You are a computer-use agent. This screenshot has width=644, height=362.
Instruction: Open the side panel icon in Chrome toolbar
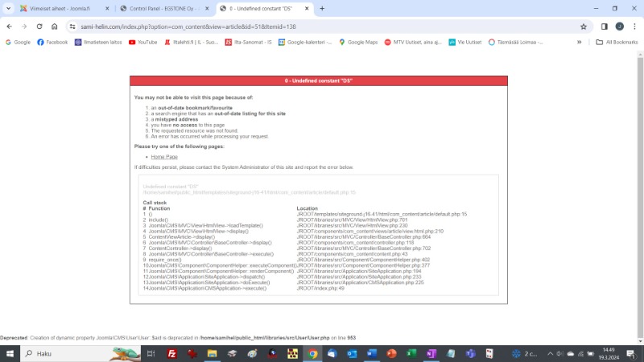tap(604, 26)
